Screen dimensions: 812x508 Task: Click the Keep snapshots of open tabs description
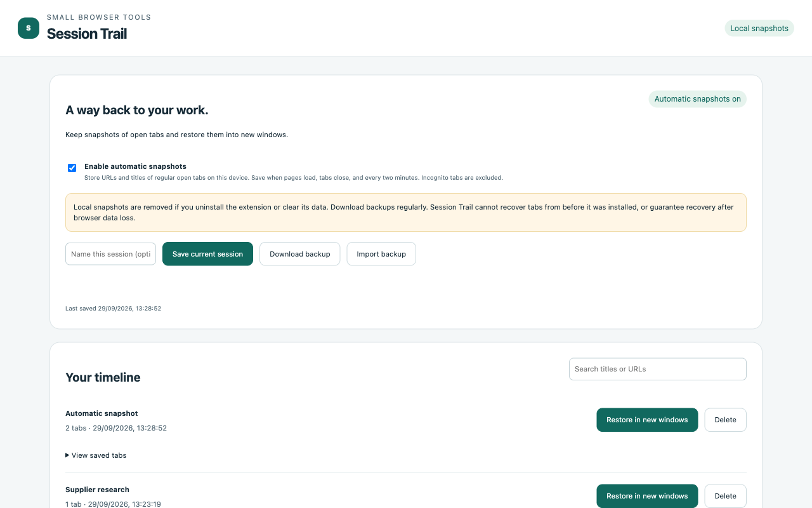click(176, 135)
